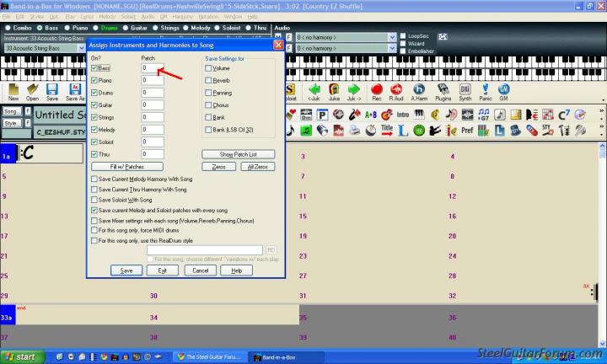Click the large blue L lyrics icon

403,131
